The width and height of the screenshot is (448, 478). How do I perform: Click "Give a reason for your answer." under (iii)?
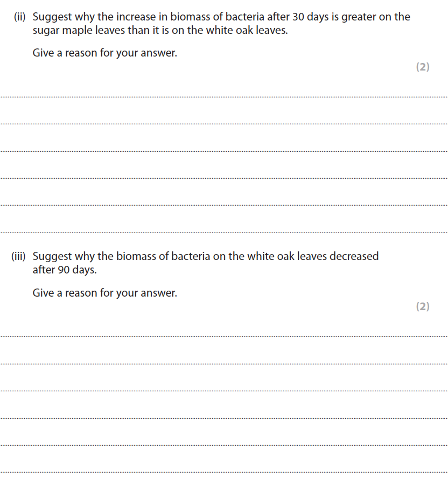[x=104, y=293]
